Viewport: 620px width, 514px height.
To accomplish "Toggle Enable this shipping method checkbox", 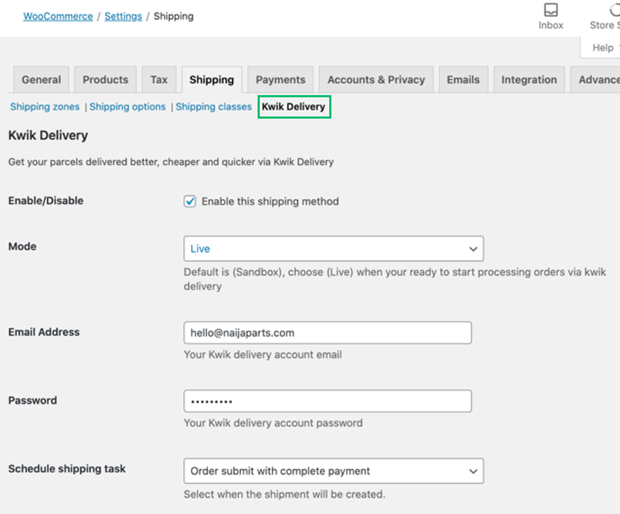I will [x=190, y=201].
